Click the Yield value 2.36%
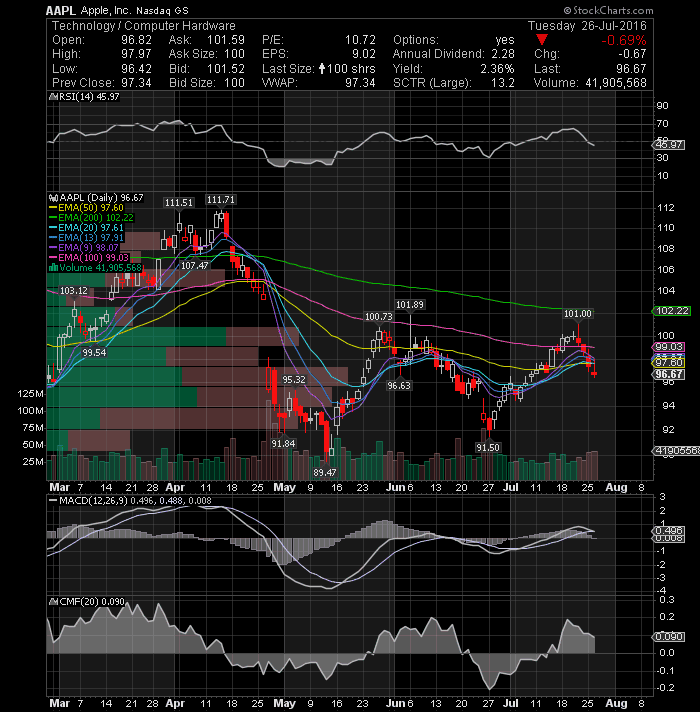Viewport: 700px width, 712px height. coord(497,69)
